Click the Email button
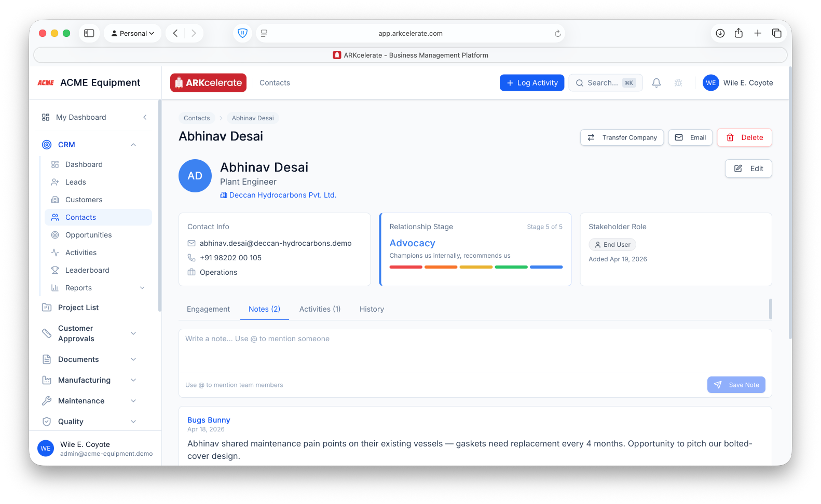 pyautogui.click(x=690, y=137)
